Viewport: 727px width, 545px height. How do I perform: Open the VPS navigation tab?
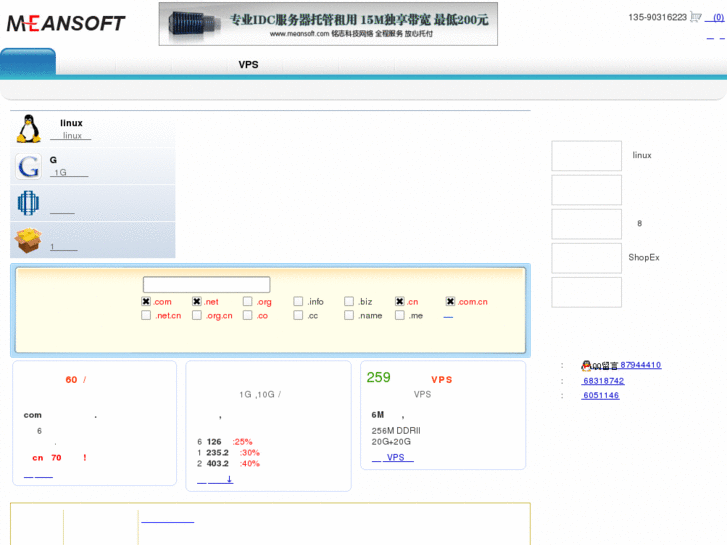click(x=249, y=64)
